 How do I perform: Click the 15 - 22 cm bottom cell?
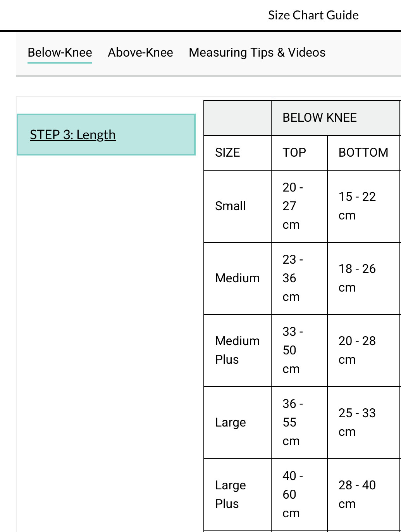(x=357, y=206)
